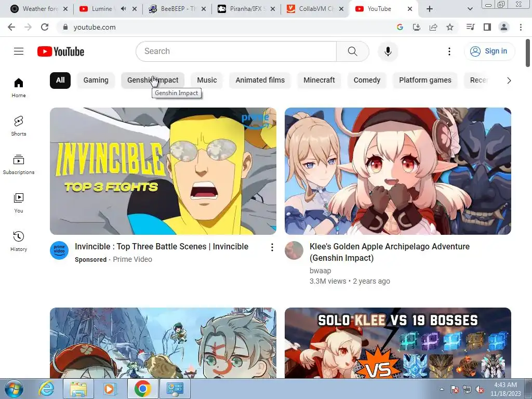Open Shorts in the sidebar
Screen dimensions: 532x399
[19, 126]
